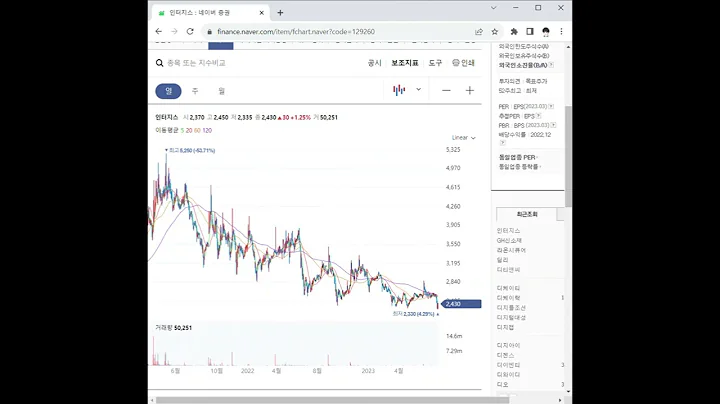Click scroll-up arrow of the page scrollbar
This screenshot has width=720, height=404.
(x=568, y=47)
